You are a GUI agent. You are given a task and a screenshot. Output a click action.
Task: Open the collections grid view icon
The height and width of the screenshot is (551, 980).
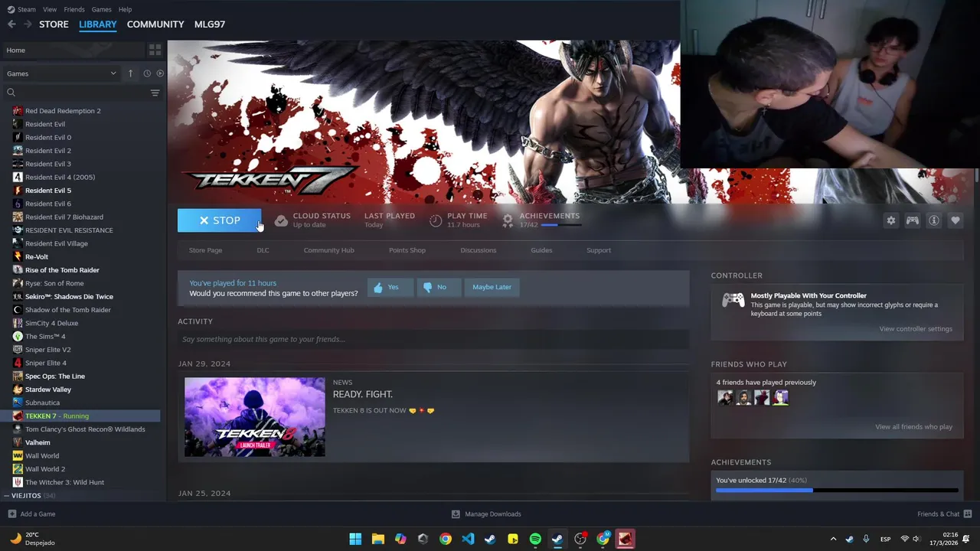pos(155,50)
